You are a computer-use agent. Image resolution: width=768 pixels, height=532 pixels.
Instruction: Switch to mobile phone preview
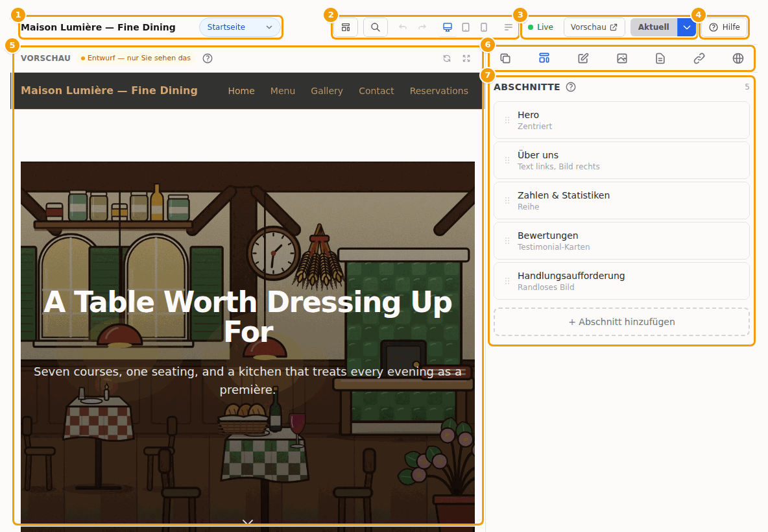484,27
